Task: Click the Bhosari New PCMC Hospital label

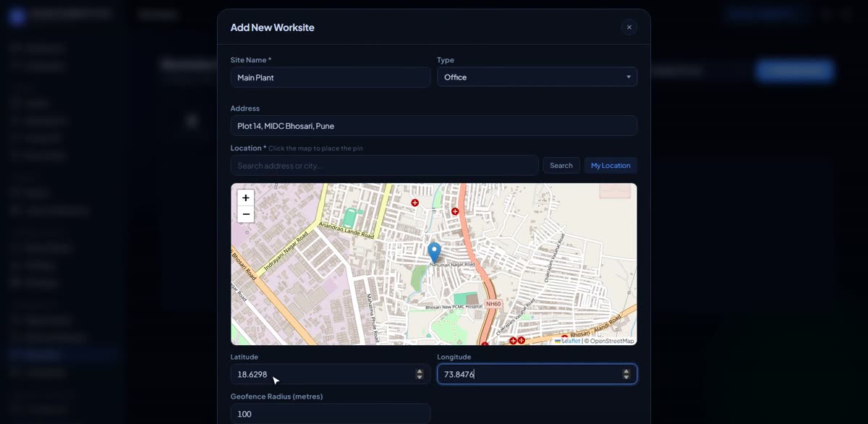Action: 454,308
